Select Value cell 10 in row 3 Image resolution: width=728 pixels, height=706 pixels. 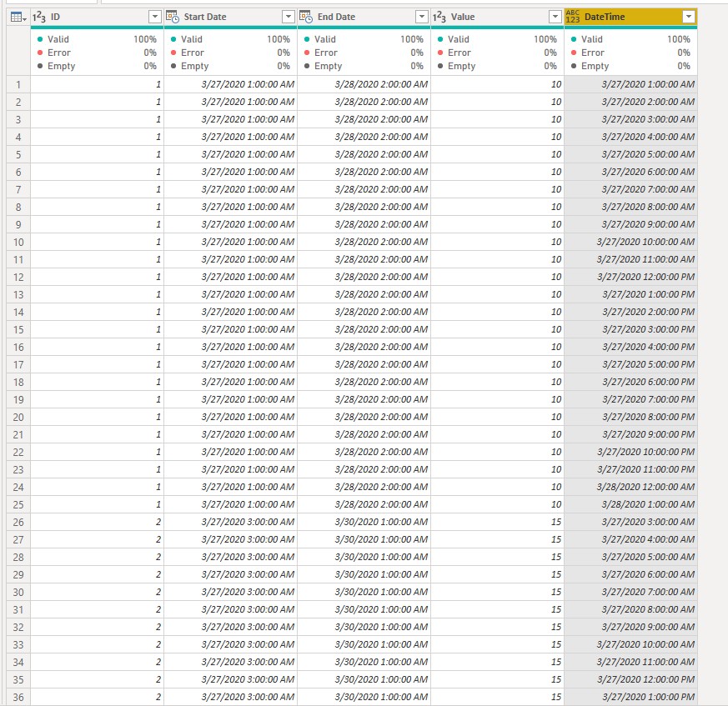pyautogui.click(x=497, y=120)
